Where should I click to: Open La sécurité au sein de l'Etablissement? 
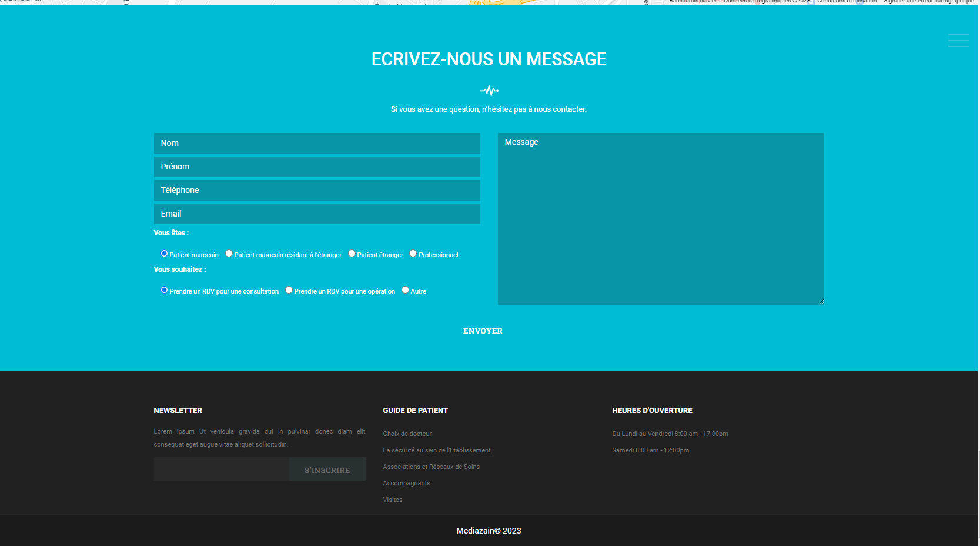pyautogui.click(x=436, y=450)
